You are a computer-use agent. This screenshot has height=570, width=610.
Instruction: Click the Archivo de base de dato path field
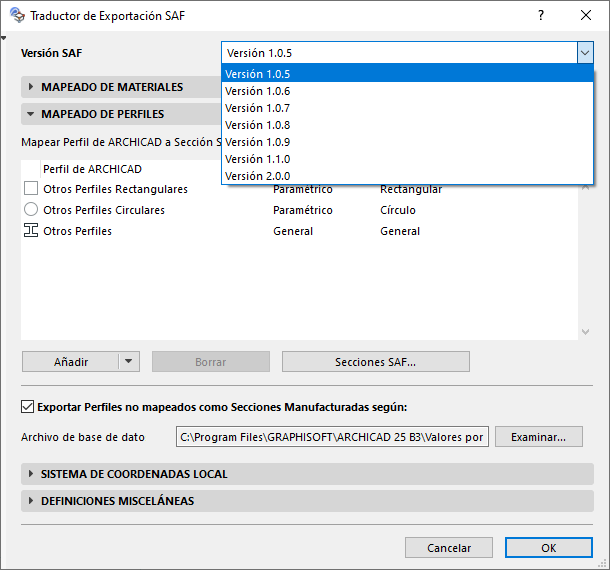point(332,437)
